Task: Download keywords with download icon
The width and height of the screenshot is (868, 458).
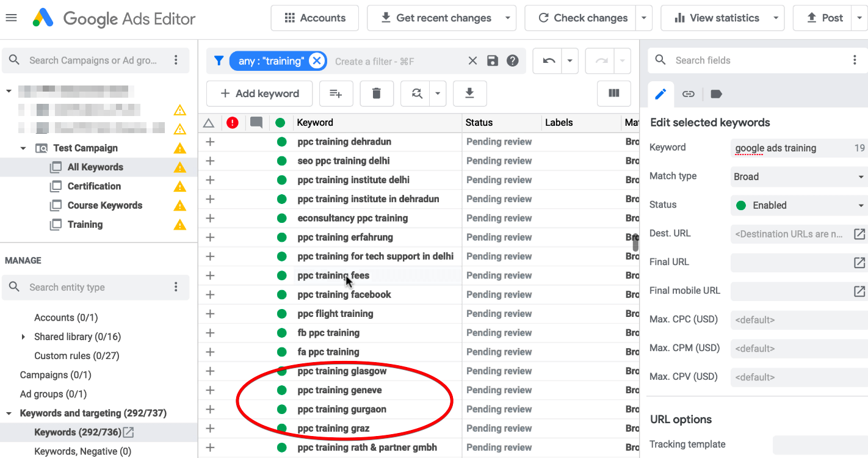Action: (x=469, y=93)
